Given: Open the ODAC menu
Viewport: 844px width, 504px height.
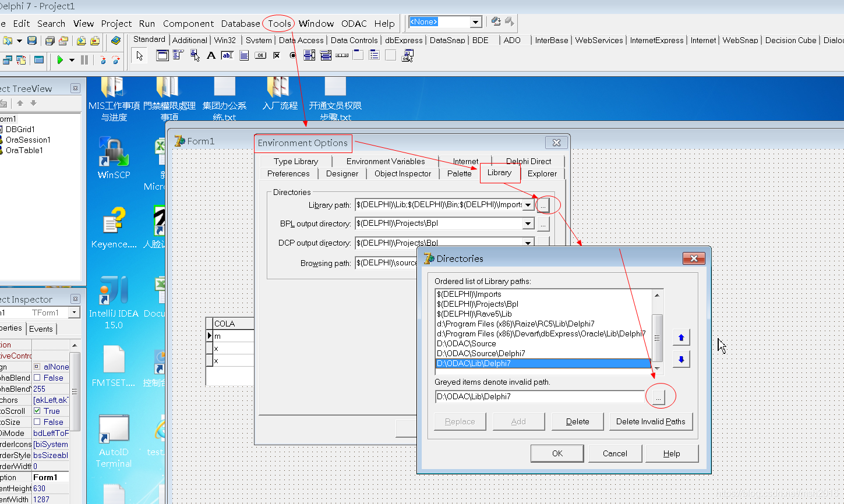Looking at the screenshot, I should pos(354,24).
